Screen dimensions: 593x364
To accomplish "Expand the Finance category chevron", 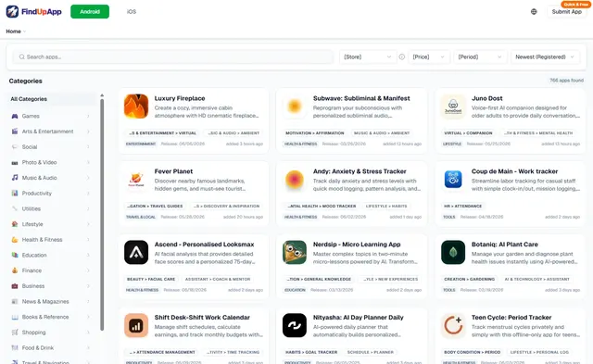I will (88, 270).
